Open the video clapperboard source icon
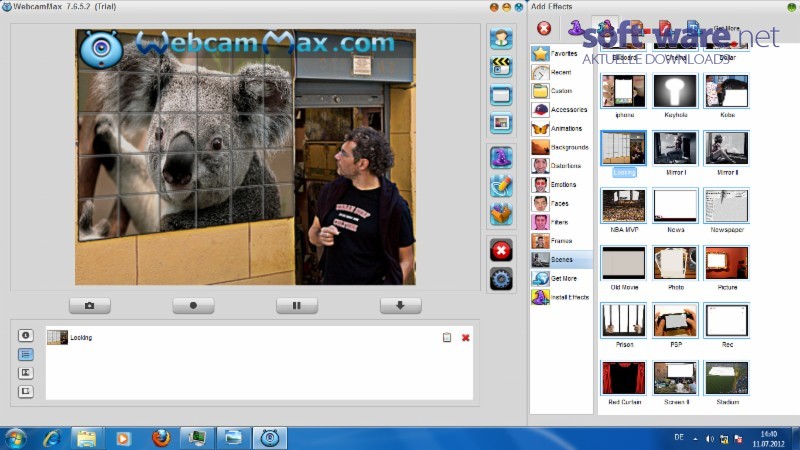The width and height of the screenshot is (800, 450). pyautogui.click(x=501, y=67)
